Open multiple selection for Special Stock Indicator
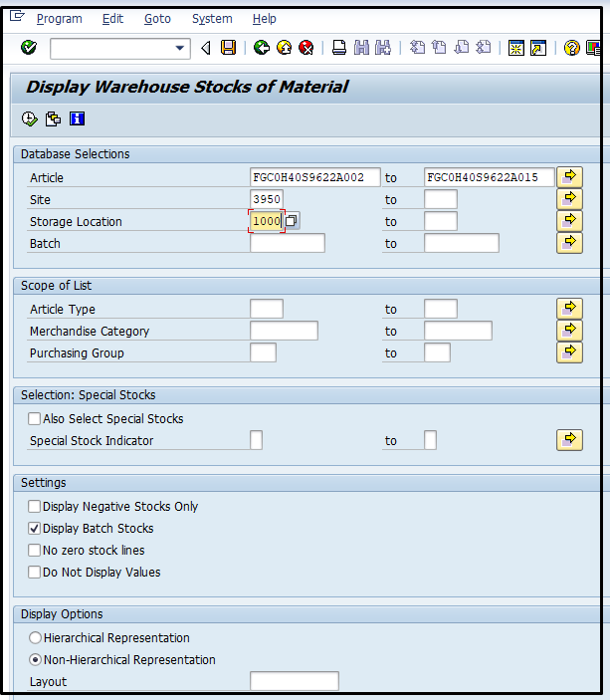This screenshot has width=610, height=700. click(x=569, y=440)
